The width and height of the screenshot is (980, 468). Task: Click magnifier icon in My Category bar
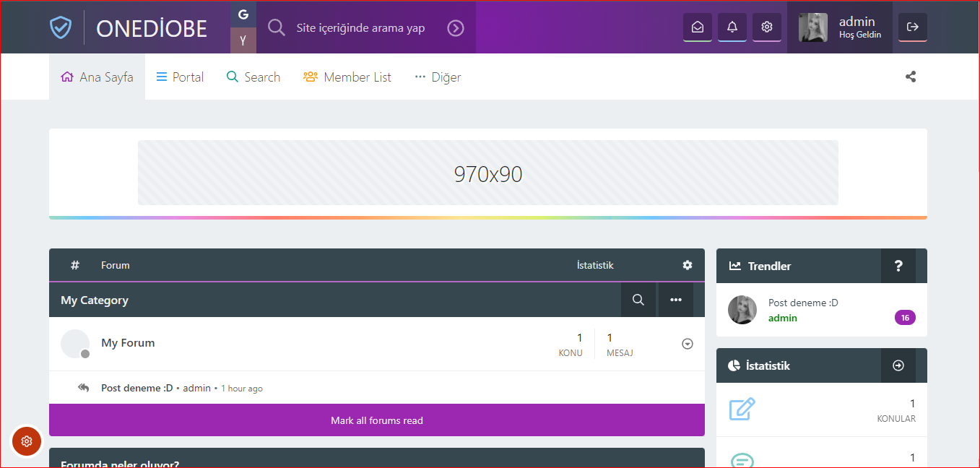click(x=638, y=300)
